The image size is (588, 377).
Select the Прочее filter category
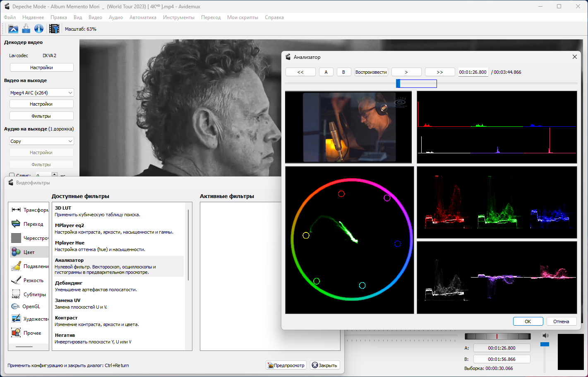[29, 333]
